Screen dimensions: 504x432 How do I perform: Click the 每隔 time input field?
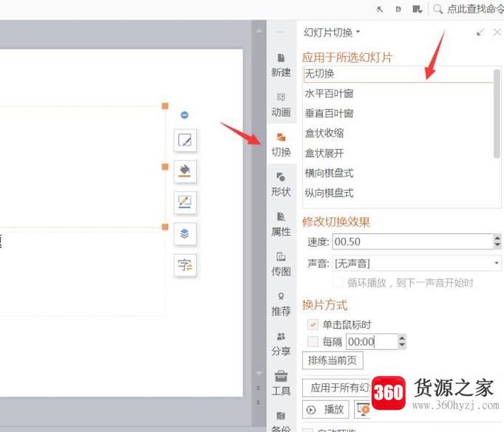pyautogui.click(x=372, y=341)
